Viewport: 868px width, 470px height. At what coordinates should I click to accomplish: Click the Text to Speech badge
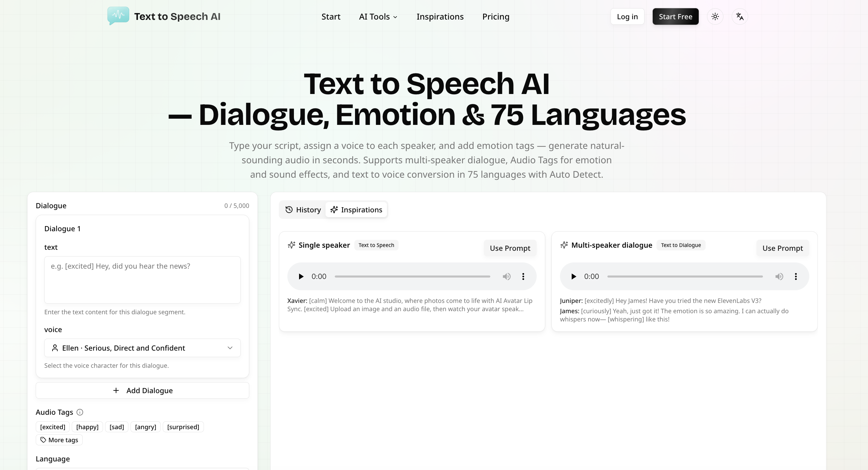tap(376, 245)
